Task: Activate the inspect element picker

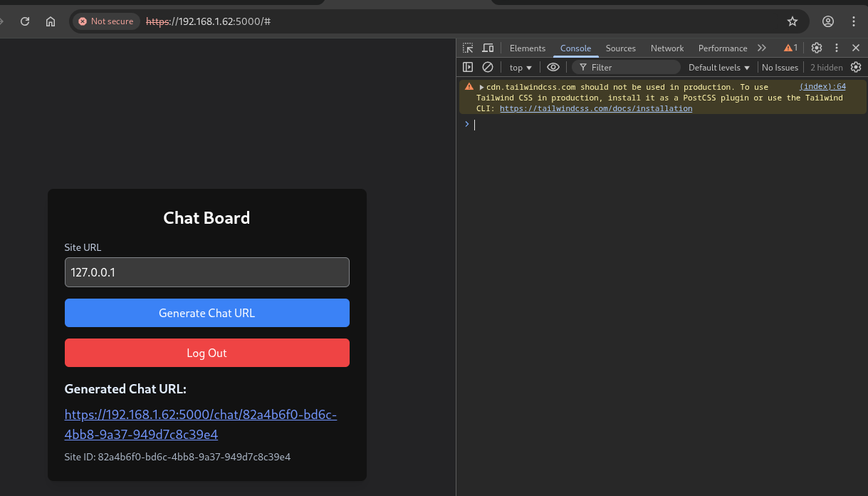Action: [468, 48]
